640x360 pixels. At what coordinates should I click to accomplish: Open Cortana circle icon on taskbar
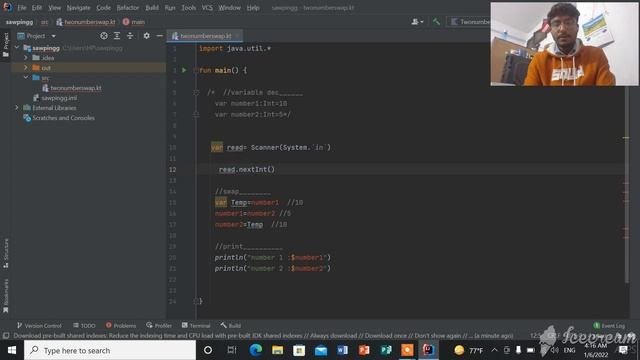(x=208, y=350)
